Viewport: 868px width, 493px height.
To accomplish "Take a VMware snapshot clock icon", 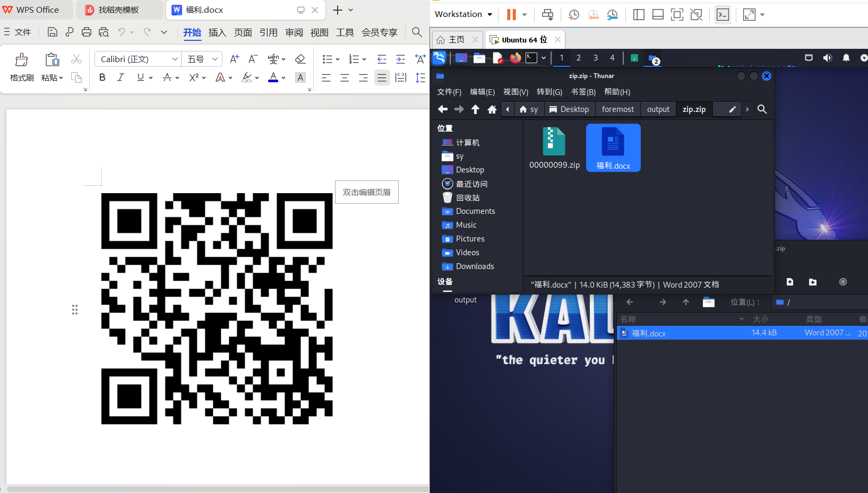I will click(574, 15).
